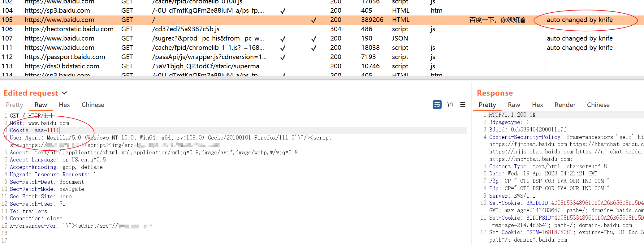
Task: Click the Accept-Language header line
Action: 58,160
